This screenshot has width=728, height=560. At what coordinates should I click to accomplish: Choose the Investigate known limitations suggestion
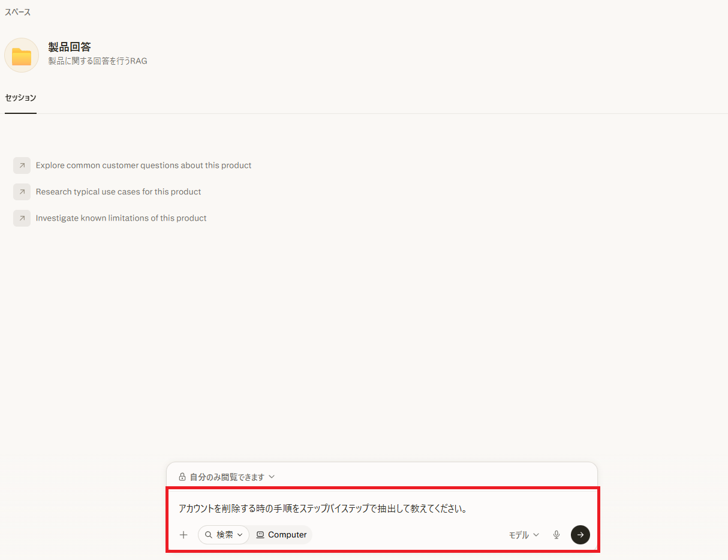[121, 218]
